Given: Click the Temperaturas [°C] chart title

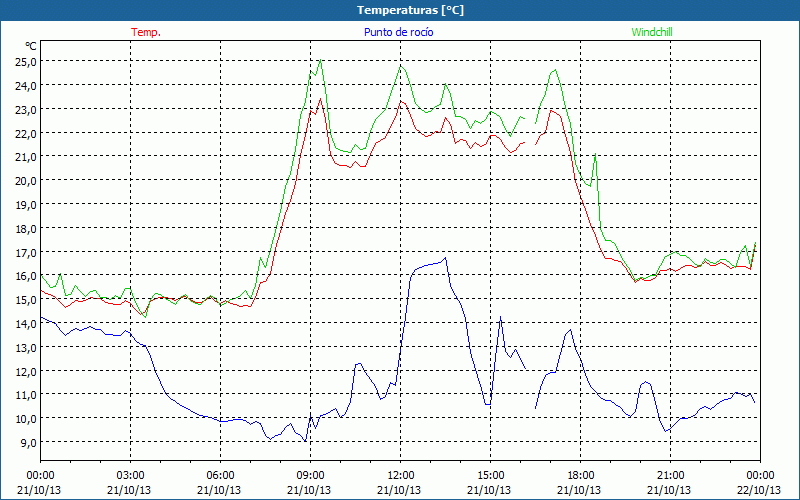Looking at the screenshot, I should [410, 10].
